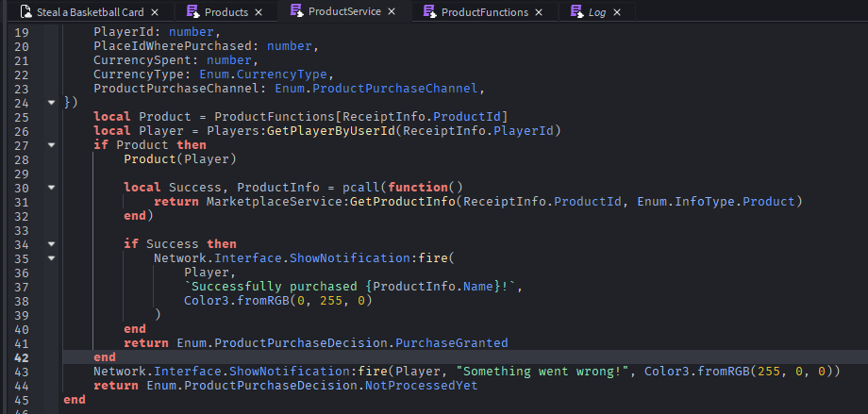868x414 pixels.
Task: Click 'Enum.InfoType.Product' on line 31
Action: (716, 202)
